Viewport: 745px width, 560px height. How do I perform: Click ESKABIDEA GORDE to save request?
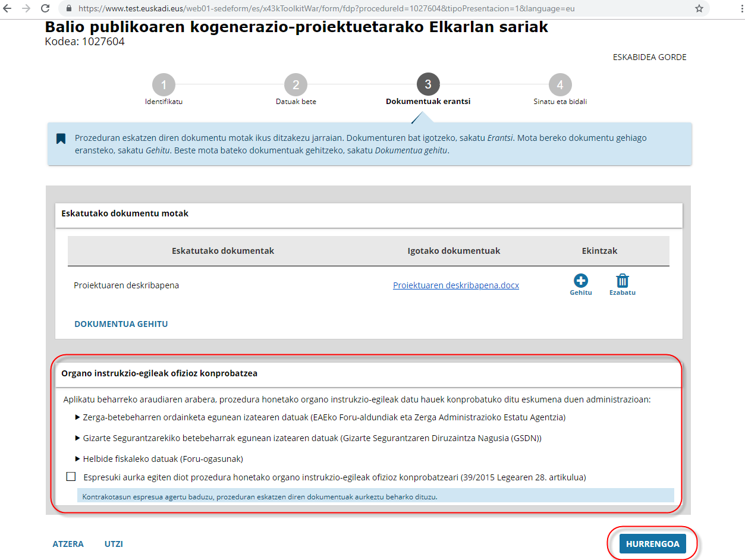click(649, 58)
